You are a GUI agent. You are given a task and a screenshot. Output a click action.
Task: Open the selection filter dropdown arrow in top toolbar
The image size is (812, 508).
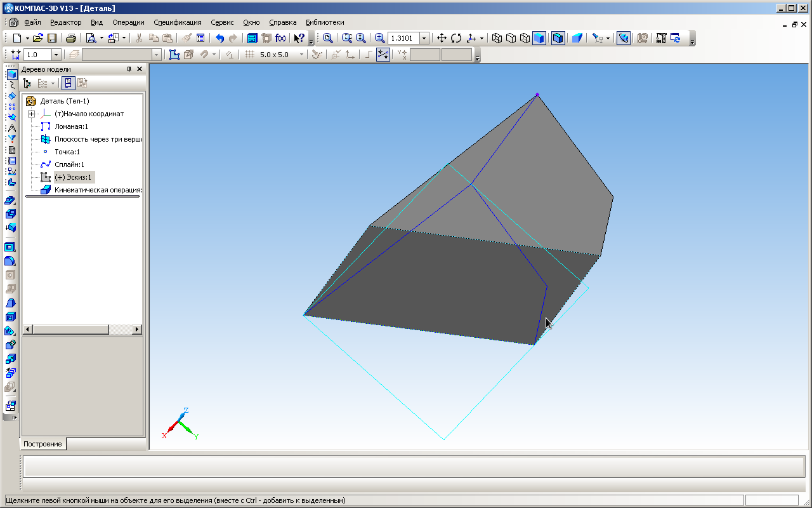608,38
